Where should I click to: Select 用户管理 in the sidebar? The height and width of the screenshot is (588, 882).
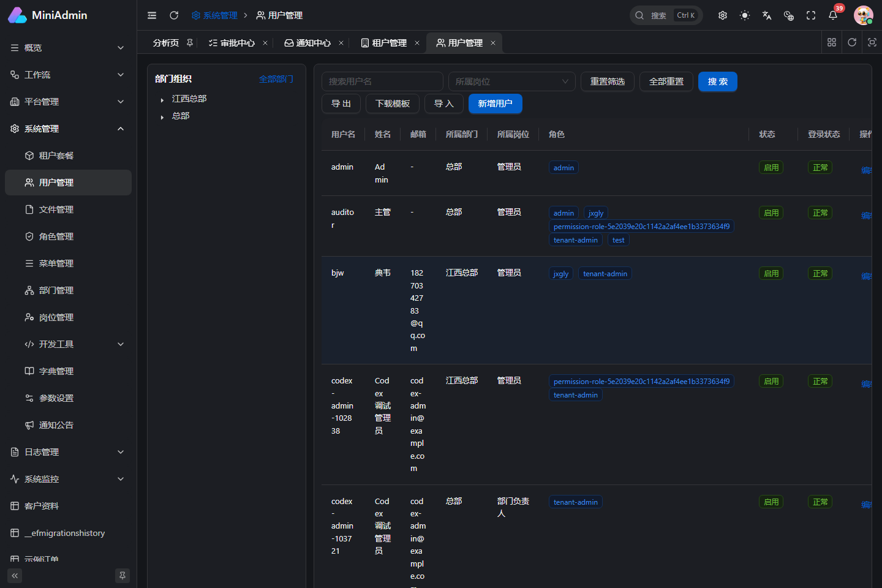pyautogui.click(x=68, y=183)
